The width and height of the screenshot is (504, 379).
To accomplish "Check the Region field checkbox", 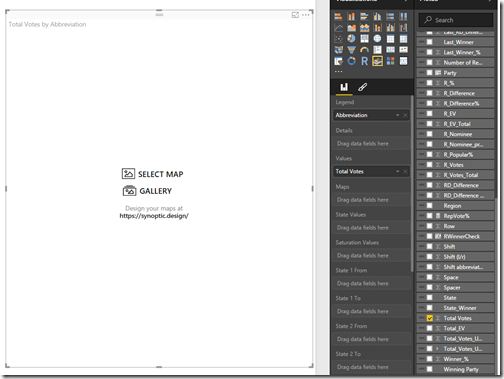I will 430,206.
